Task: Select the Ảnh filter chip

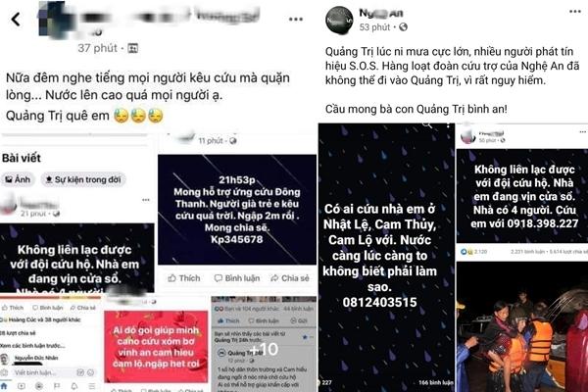Action: click(x=18, y=179)
